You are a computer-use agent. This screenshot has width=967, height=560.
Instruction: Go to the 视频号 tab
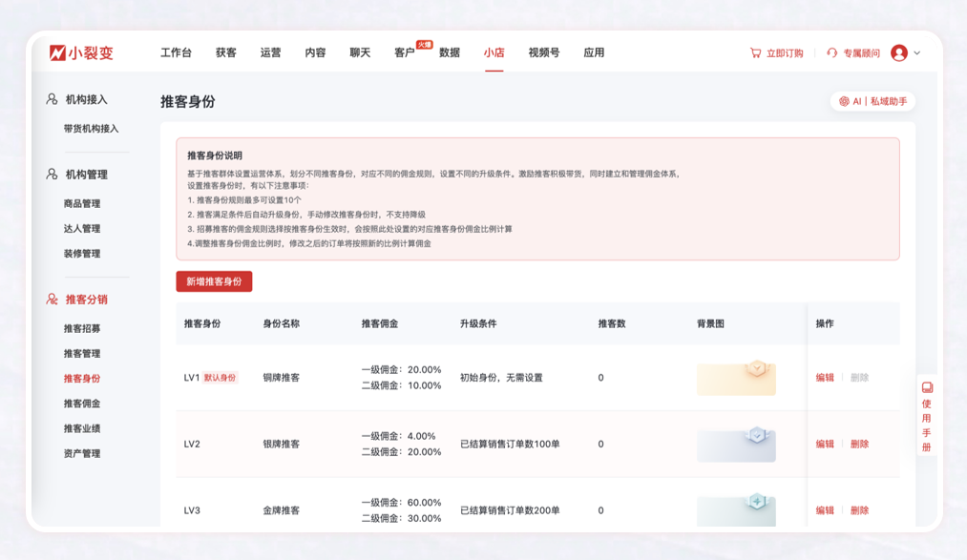[x=544, y=53]
